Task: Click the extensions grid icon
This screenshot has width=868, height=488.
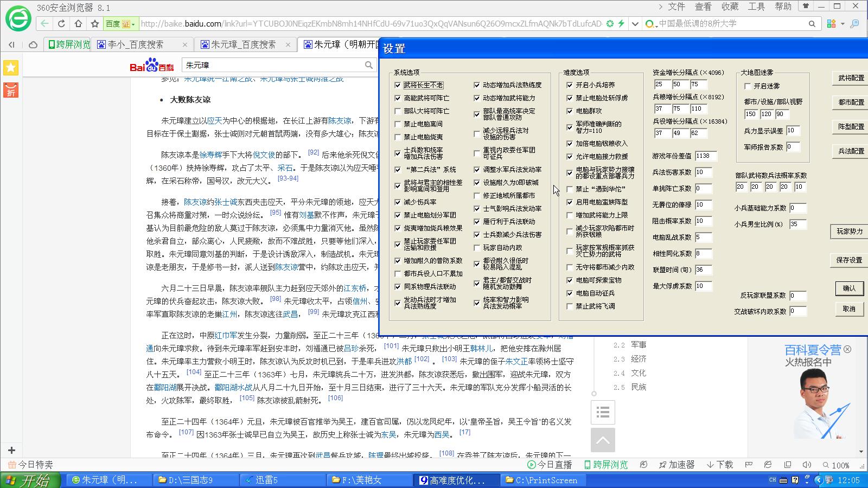Action: [x=831, y=24]
